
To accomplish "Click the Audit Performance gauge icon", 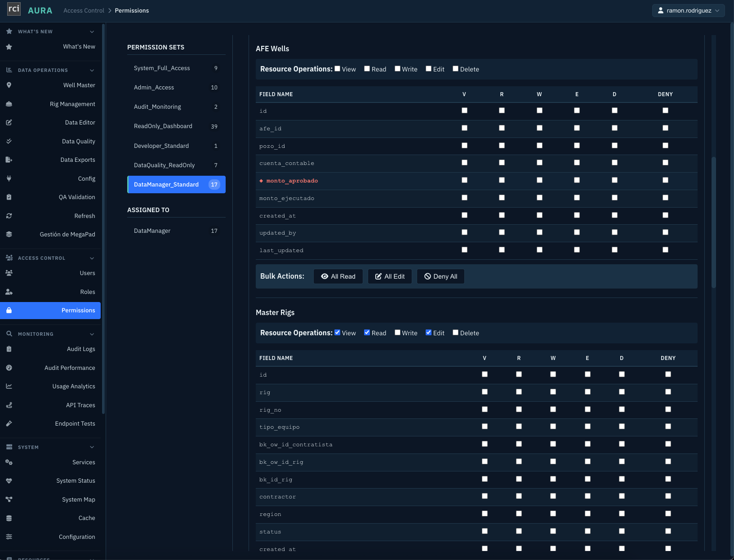I will pyautogui.click(x=9, y=368).
